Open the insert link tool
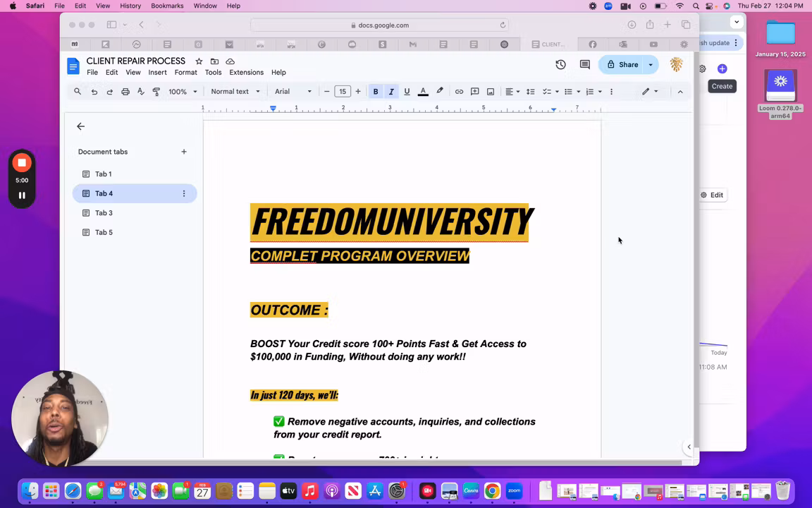812x508 pixels. click(x=459, y=92)
